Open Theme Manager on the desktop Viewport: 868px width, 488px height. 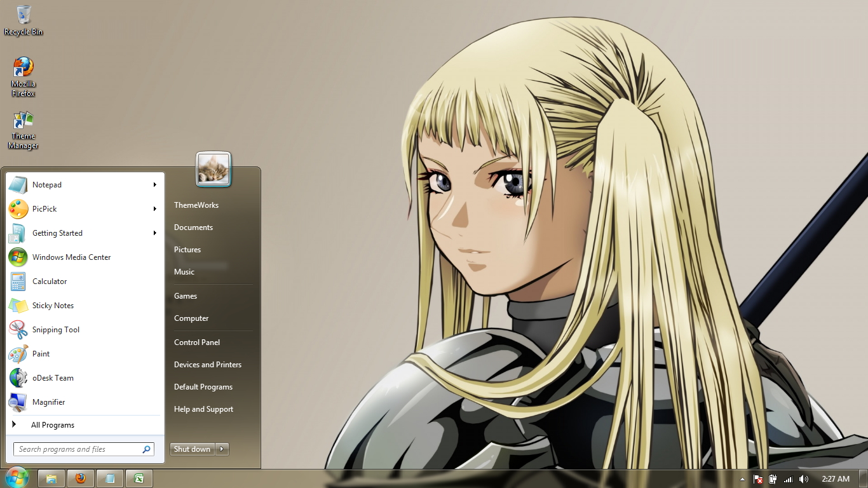click(x=22, y=124)
